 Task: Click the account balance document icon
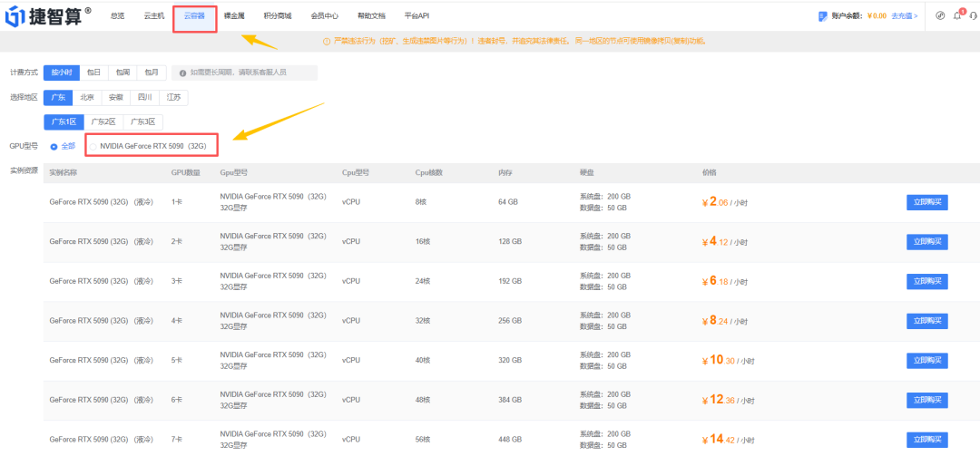(x=823, y=16)
